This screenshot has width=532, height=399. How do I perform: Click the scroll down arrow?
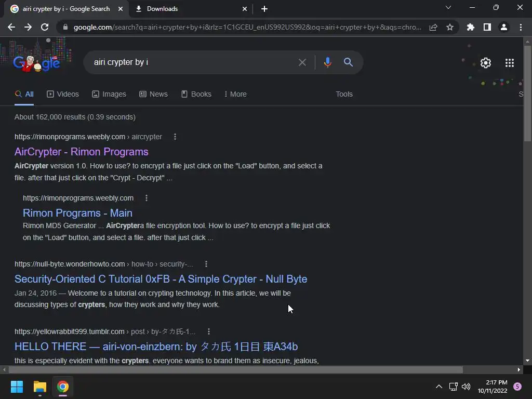coord(527,361)
